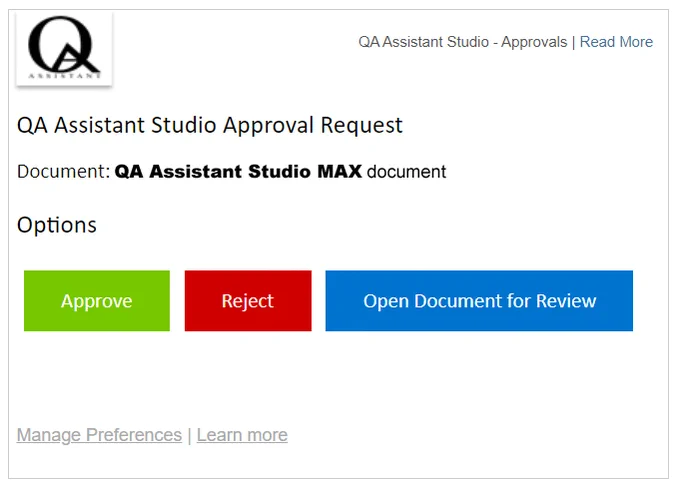Open Manage Preferences link
This screenshot has height=490, width=680.
click(99, 435)
